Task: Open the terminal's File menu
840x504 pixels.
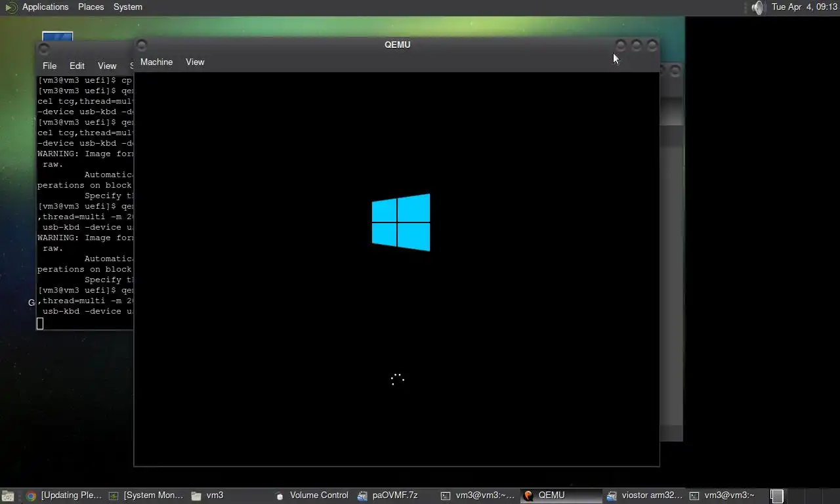Action: tap(49, 66)
